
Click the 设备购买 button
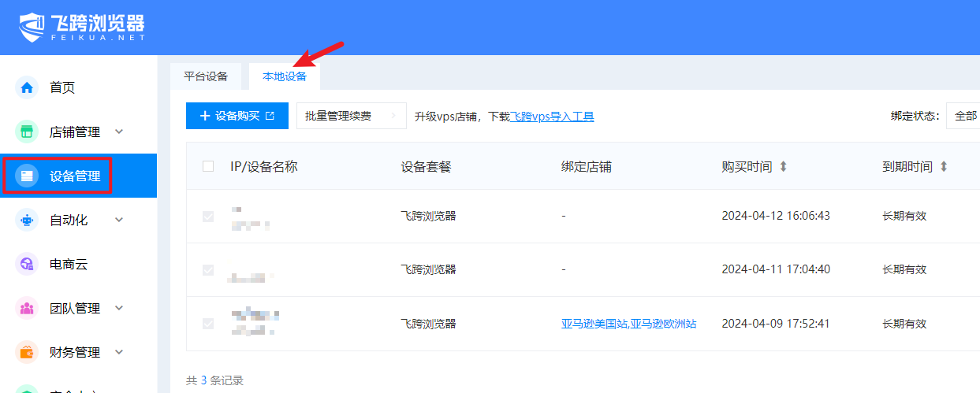point(237,116)
